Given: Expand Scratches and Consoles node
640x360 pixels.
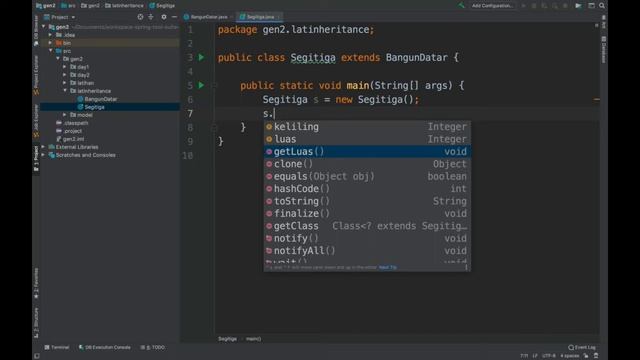Looking at the screenshot, I should click(x=44, y=155).
